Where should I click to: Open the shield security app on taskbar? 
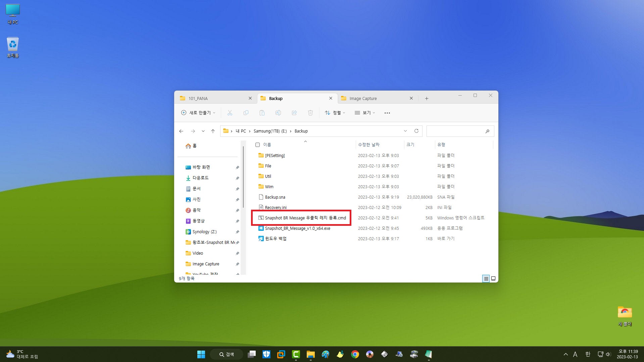tap(266, 354)
